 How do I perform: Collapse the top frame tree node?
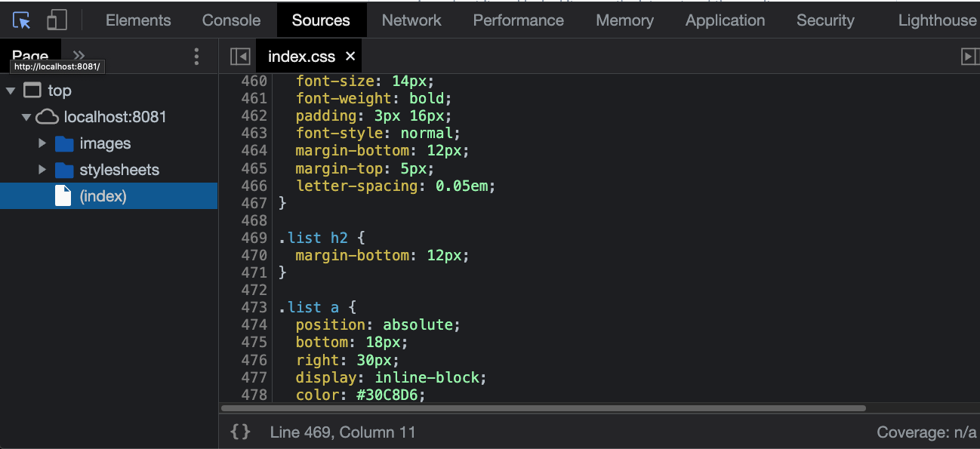[x=11, y=91]
